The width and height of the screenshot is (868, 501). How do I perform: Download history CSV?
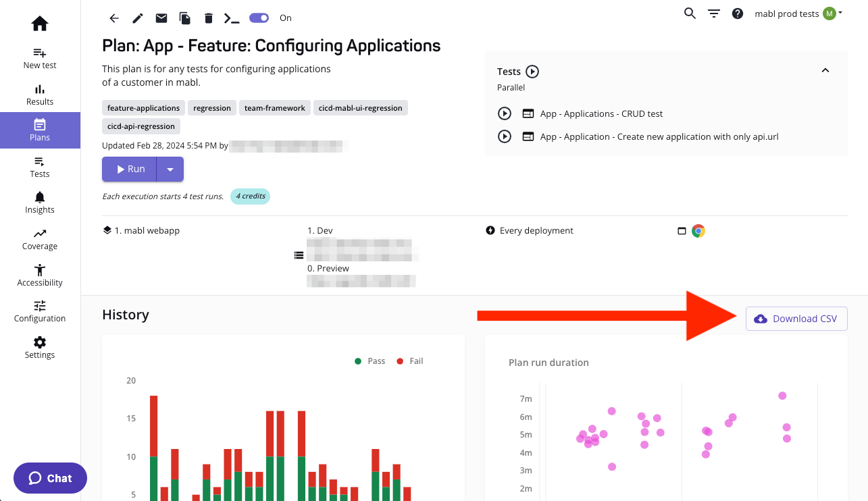(x=796, y=319)
